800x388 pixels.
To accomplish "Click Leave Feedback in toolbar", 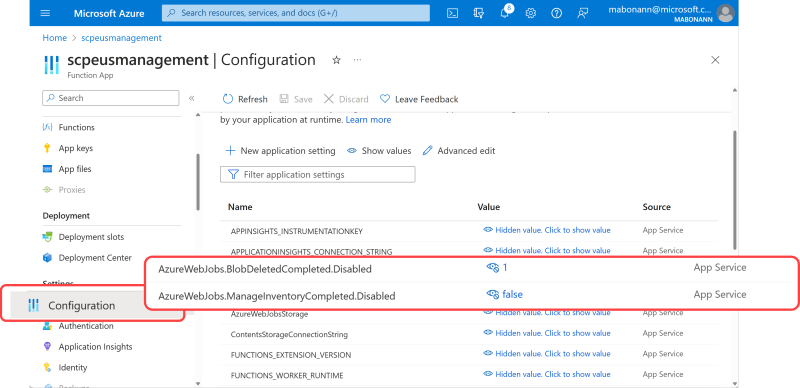I will click(x=419, y=99).
